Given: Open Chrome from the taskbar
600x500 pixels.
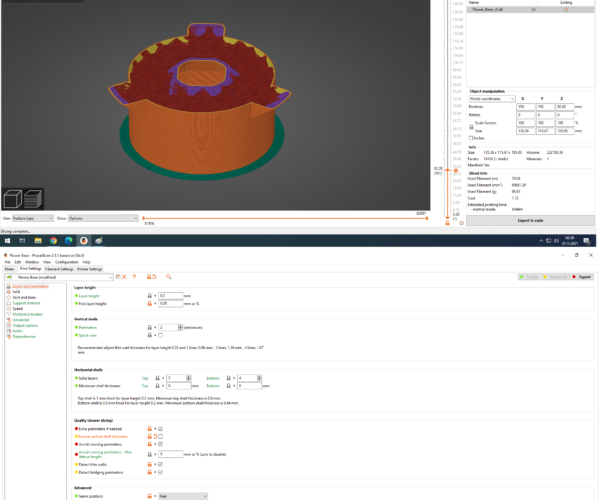Looking at the screenshot, I should point(53,241).
